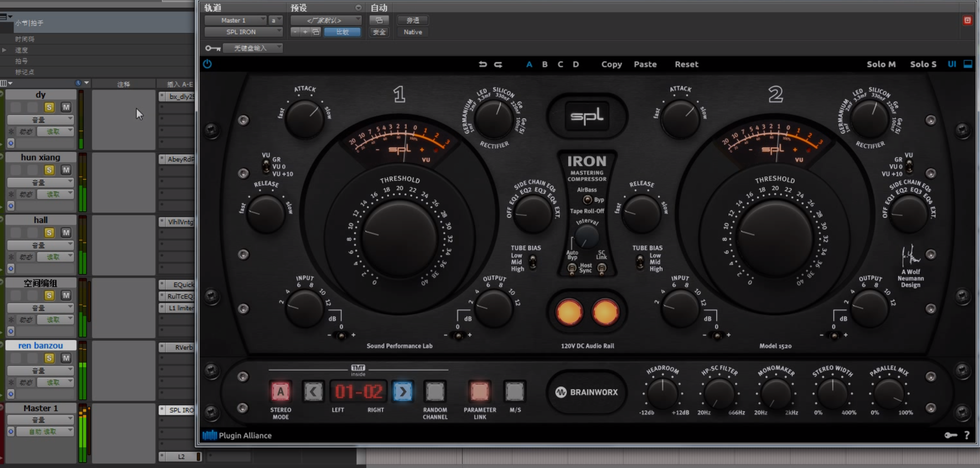
Task: Select settings slot D
Action: pos(576,64)
